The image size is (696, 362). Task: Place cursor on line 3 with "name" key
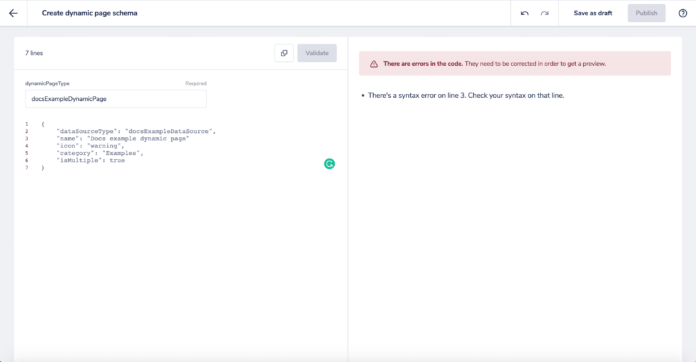[x=123, y=138]
